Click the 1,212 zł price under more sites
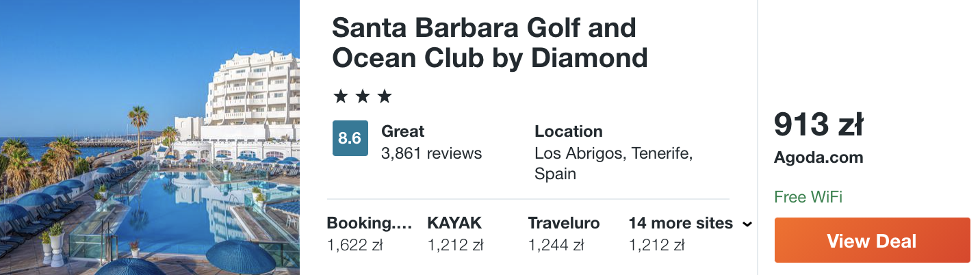The height and width of the screenshot is (275, 980). tap(656, 244)
